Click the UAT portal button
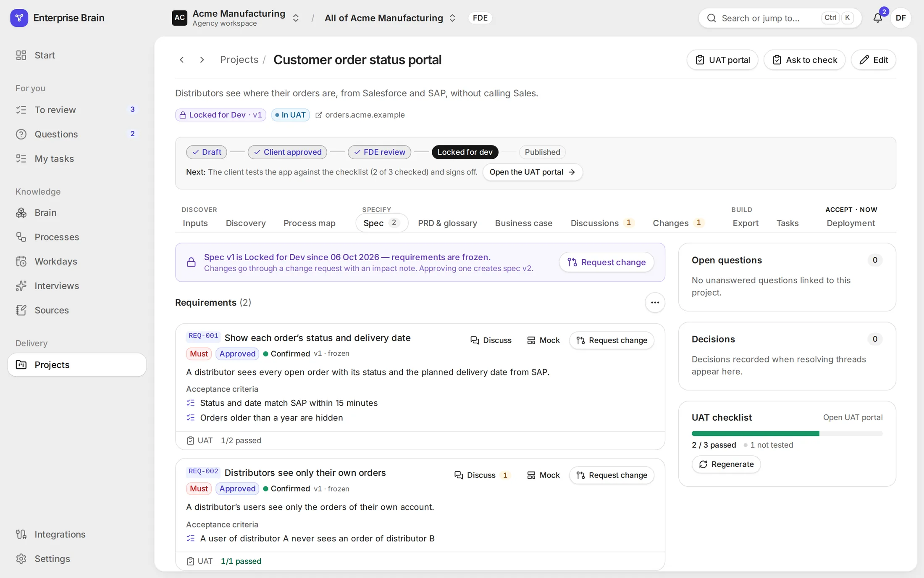Image resolution: width=924 pixels, height=578 pixels. [722, 60]
